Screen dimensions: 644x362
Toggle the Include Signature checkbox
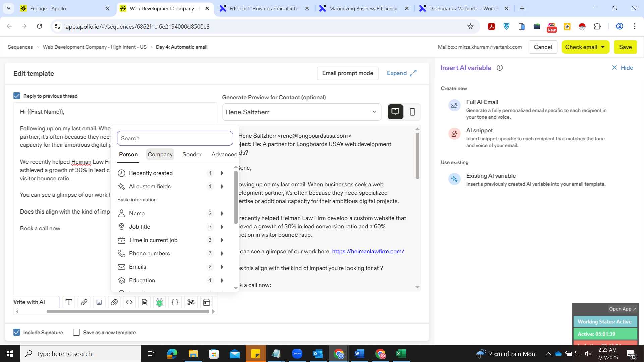tap(17, 332)
